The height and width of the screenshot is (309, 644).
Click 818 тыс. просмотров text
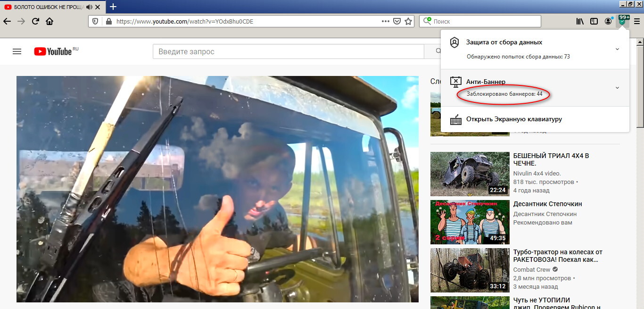point(544,182)
